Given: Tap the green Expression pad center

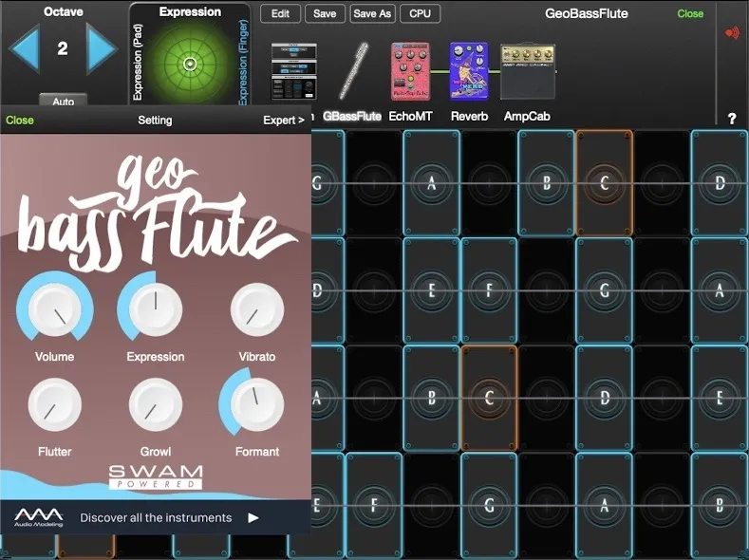Looking at the screenshot, I should 190,64.
